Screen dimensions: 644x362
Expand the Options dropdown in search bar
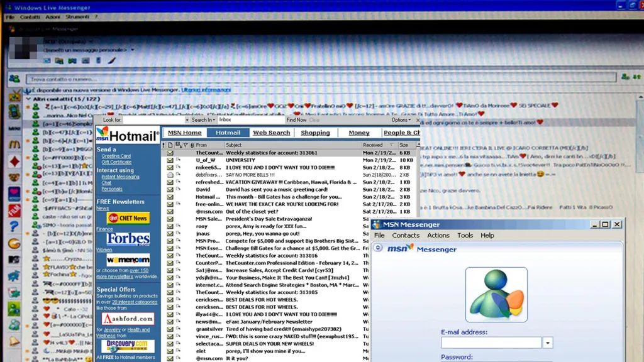point(402,119)
